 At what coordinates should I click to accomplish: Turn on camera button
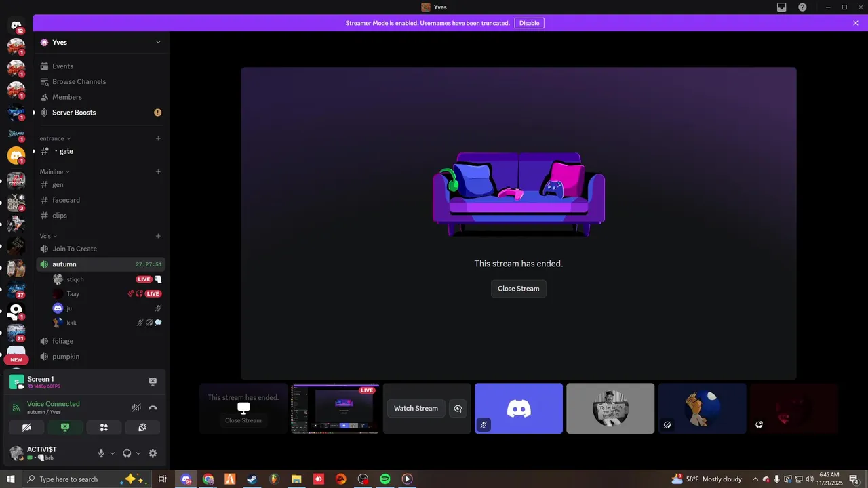pos(26,428)
